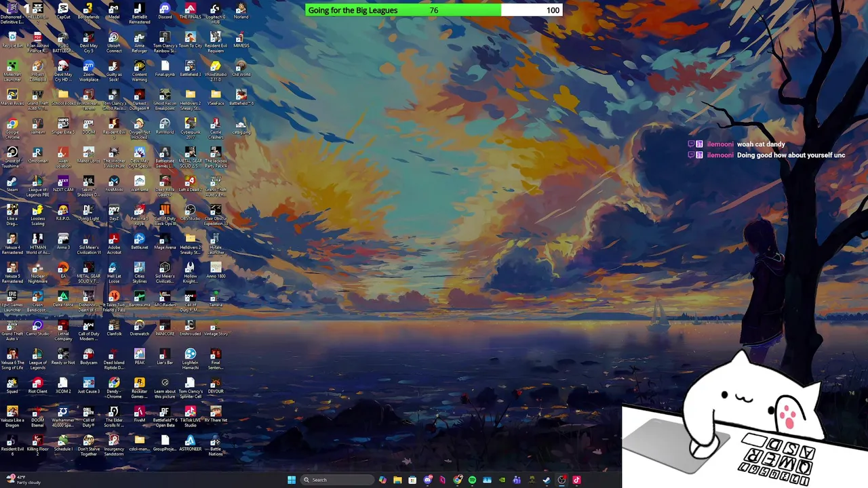868x488 pixels.
Task: Launch Delta Force from the desktop
Action: (63, 299)
